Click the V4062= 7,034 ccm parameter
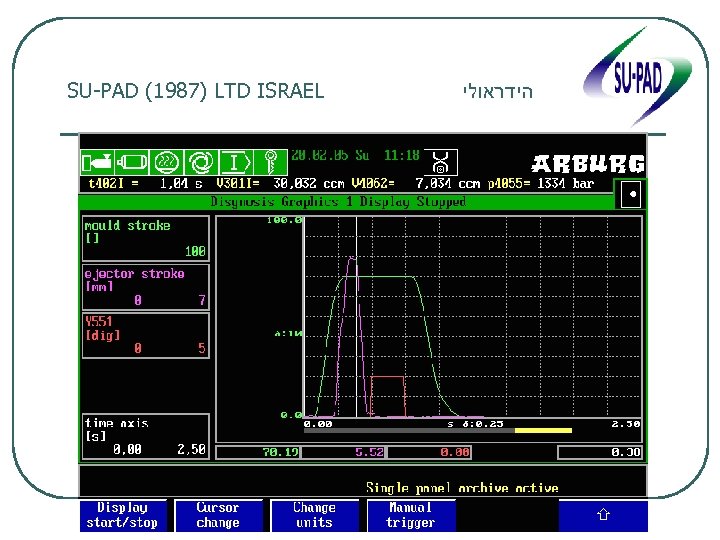 point(416,184)
